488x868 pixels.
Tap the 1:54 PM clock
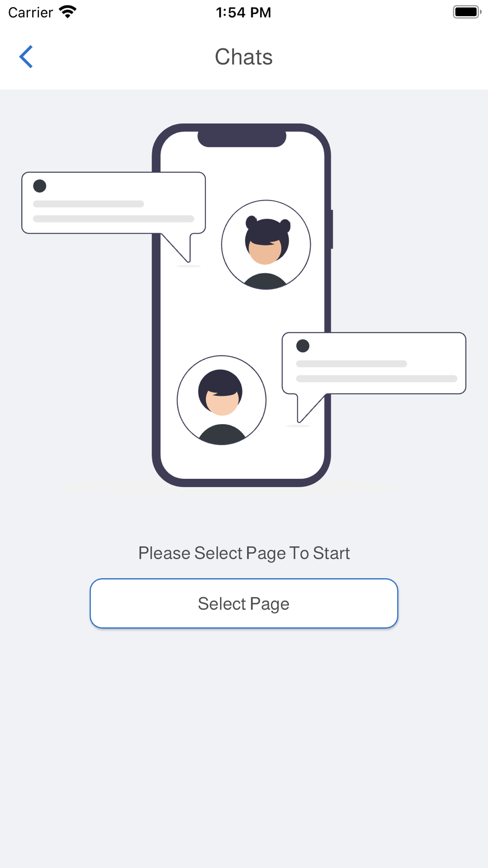coord(244,12)
